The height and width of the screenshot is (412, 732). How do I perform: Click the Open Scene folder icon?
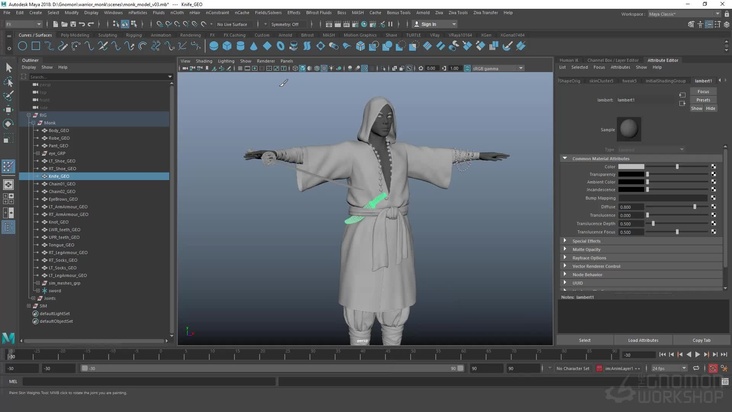coord(64,24)
